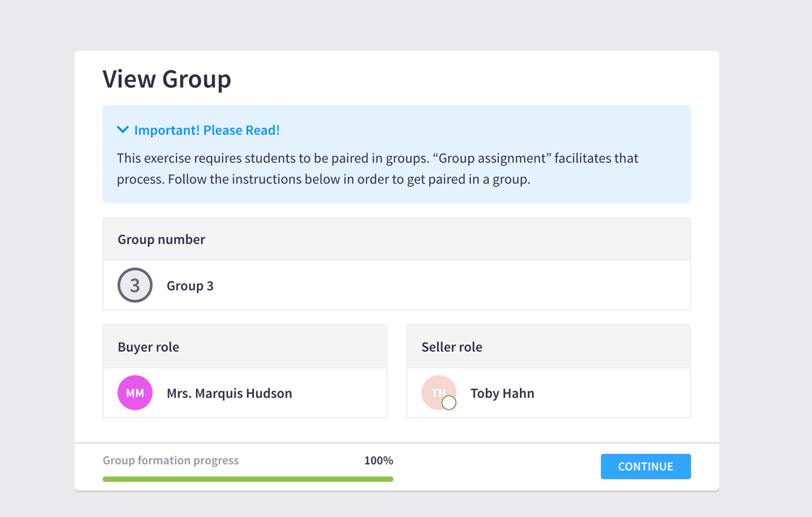This screenshot has height=517, width=812.
Task: Collapse the Important notice chevron
Action: click(123, 130)
